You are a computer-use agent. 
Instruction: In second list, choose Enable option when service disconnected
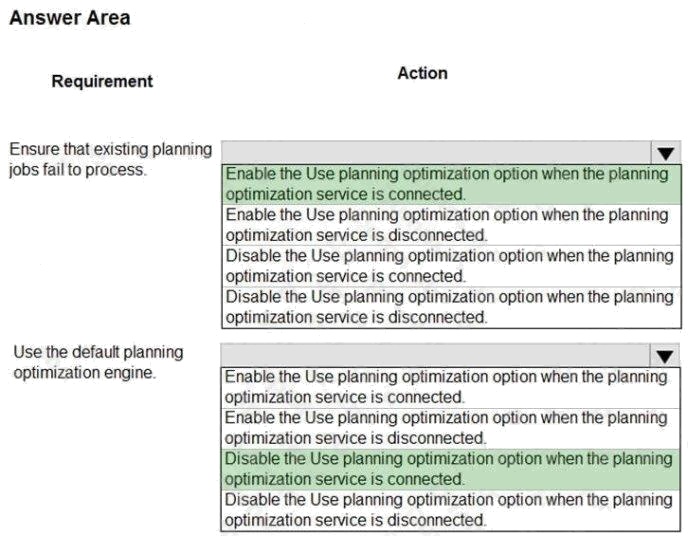[446, 428]
